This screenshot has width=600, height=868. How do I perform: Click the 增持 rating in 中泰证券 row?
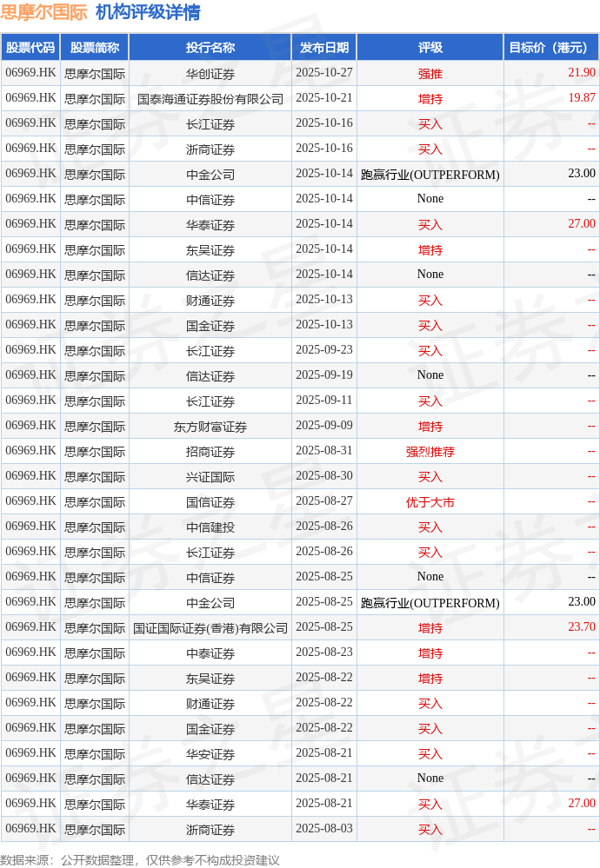(x=430, y=653)
